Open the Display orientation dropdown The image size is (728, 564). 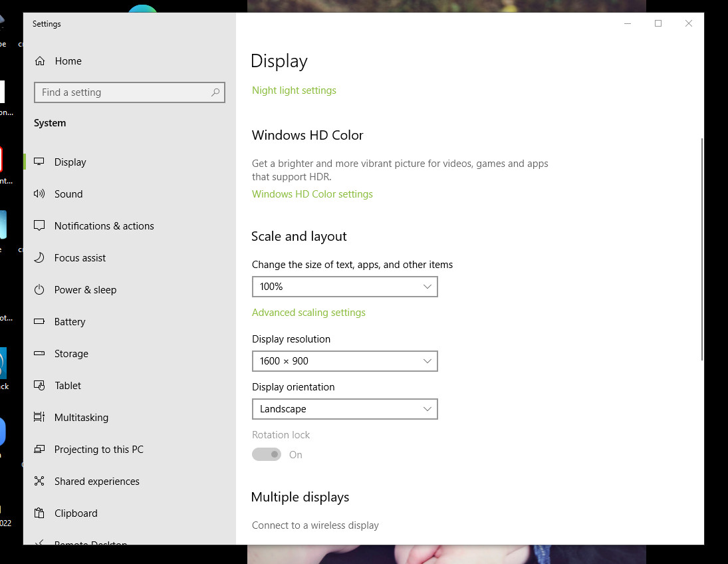[344, 409]
